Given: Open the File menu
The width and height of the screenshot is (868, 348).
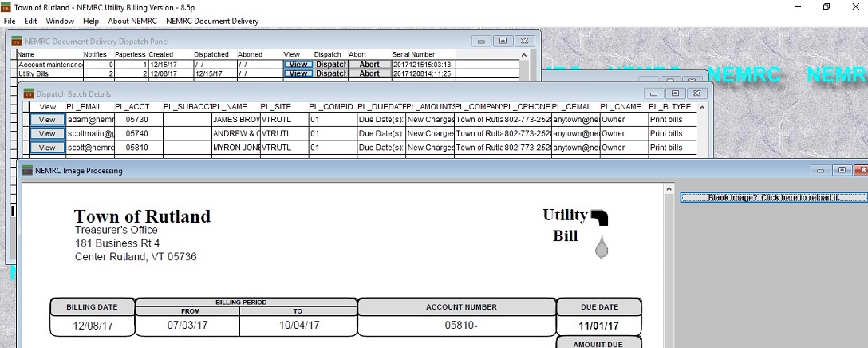Looking at the screenshot, I should (10, 21).
